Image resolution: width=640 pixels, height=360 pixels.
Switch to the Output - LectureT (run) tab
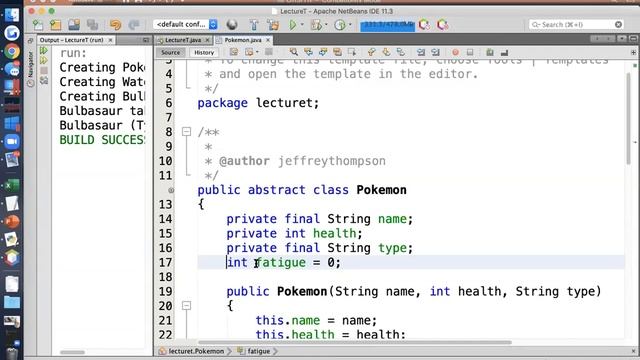pyautogui.click(x=71, y=40)
